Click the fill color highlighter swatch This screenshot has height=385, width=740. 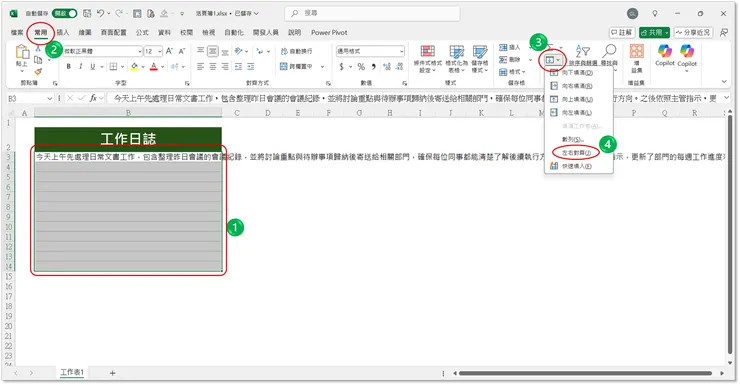[134, 67]
